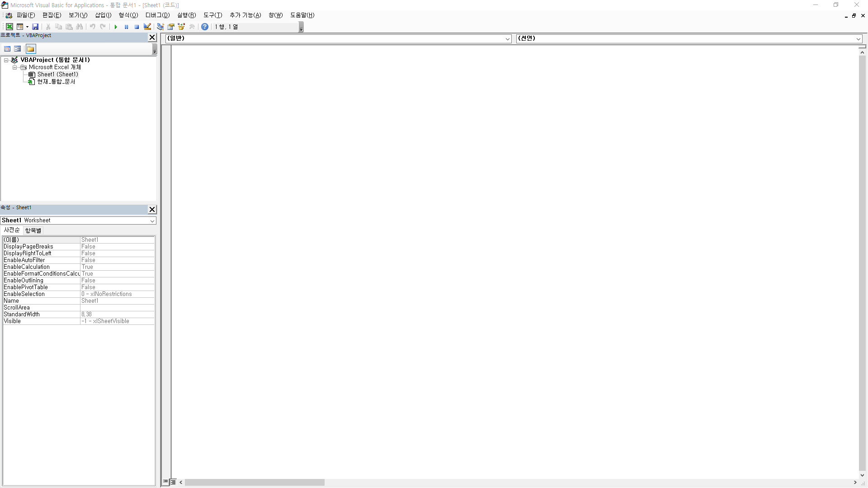Toggle Design Mode toolbar icon
The width and height of the screenshot is (868, 488).
point(147,27)
